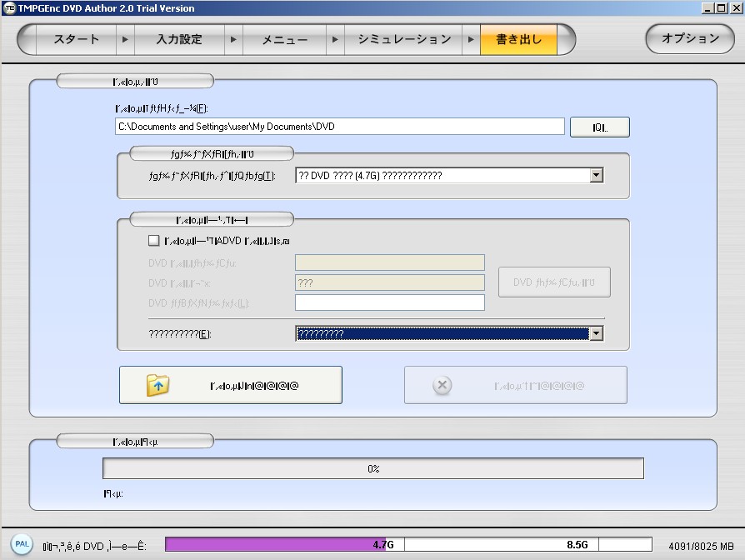Image resolution: width=745 pixels, height=560 pixels.
Task: Click the disabled DVD drive field
Action: tap(390, 262)
